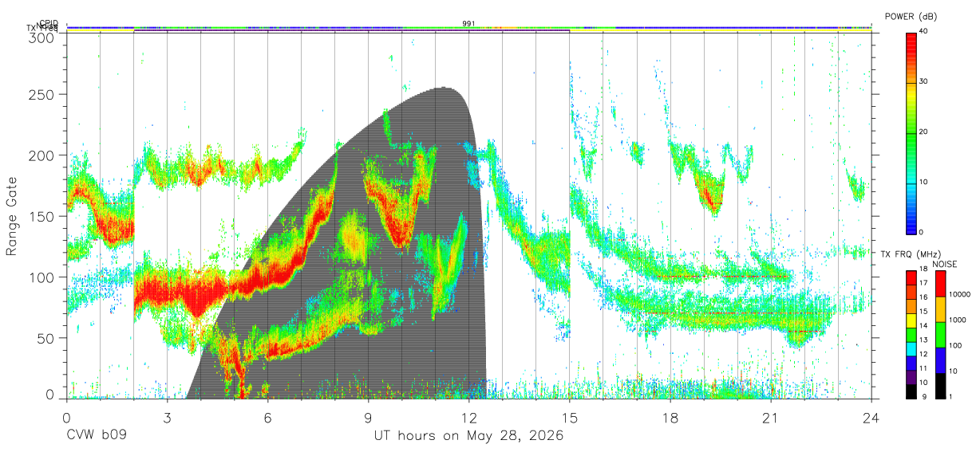The height and width of the screenshot is (452, 980).
Task: Click the 991 CPID value above plot
Action: 468,24
